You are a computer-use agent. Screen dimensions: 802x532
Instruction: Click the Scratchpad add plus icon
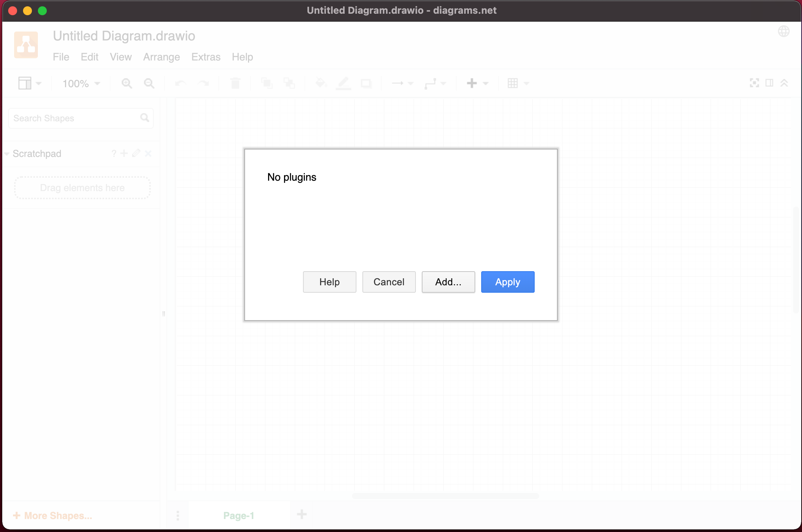coord(124,153)
